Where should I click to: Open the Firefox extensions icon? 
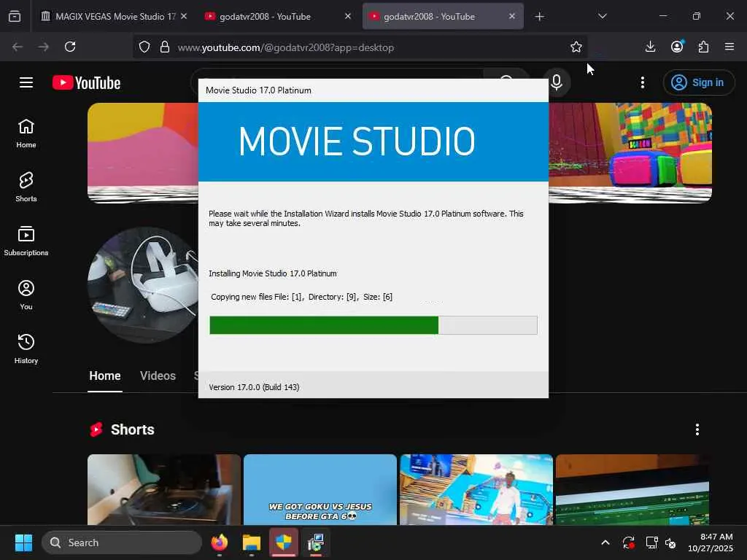pos(703,47)
